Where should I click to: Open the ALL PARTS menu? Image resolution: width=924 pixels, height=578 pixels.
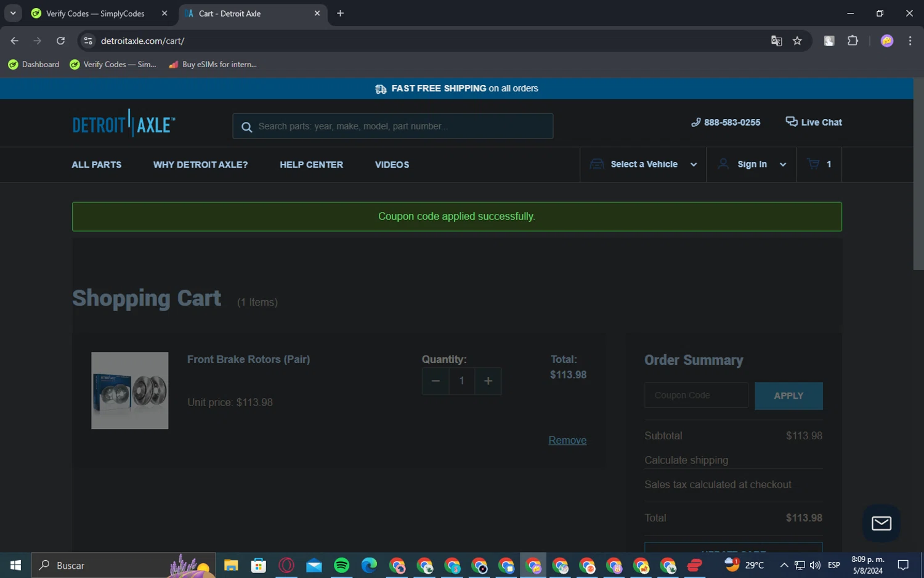click(x=97, y=165)
